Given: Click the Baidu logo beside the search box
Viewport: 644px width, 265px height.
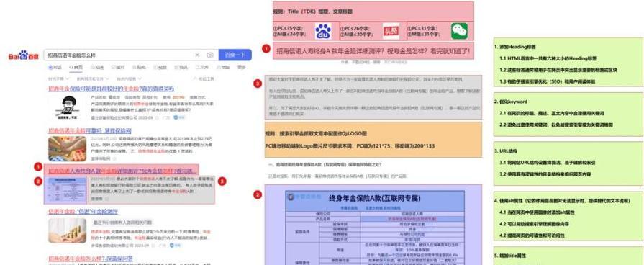Looking at the screenshot, I should coord(24,55).
